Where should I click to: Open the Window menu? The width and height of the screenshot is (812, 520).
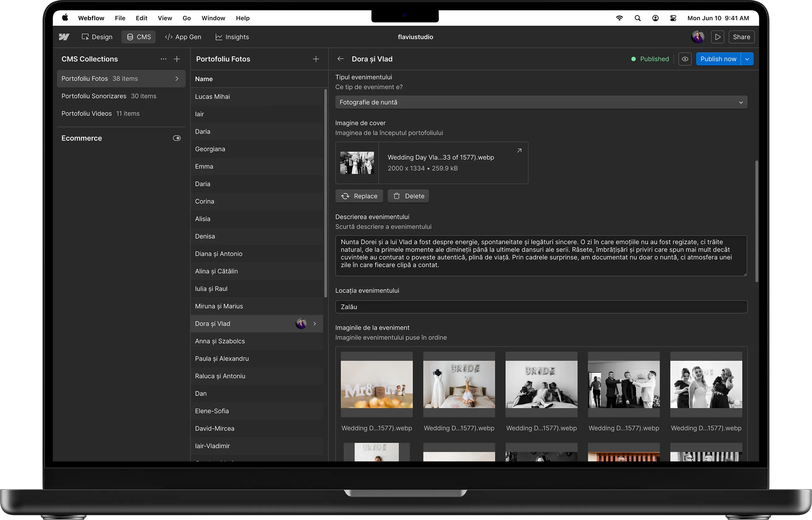pyautogui.click(x=213, y=18)
